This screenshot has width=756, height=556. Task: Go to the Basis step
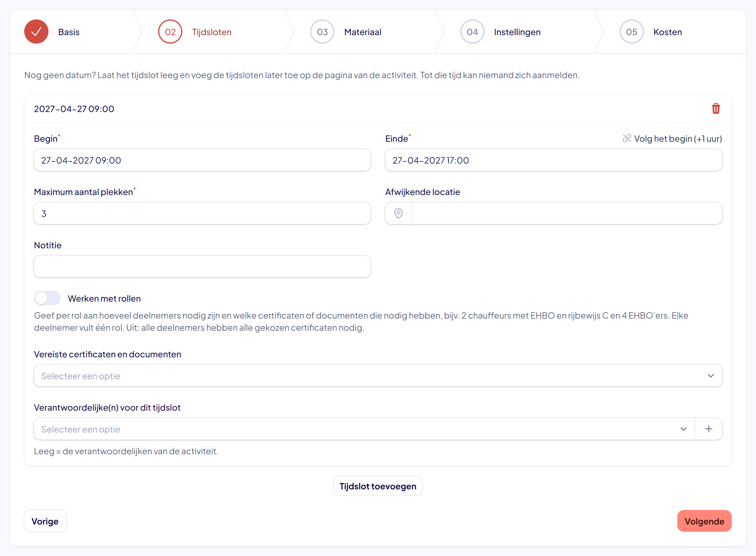(x=69, y=32)
